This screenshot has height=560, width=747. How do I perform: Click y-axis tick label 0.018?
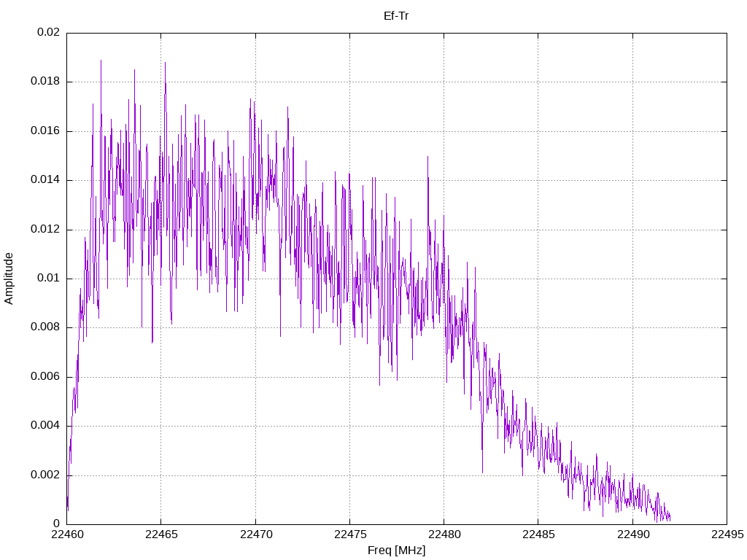[x=46, y=82]
